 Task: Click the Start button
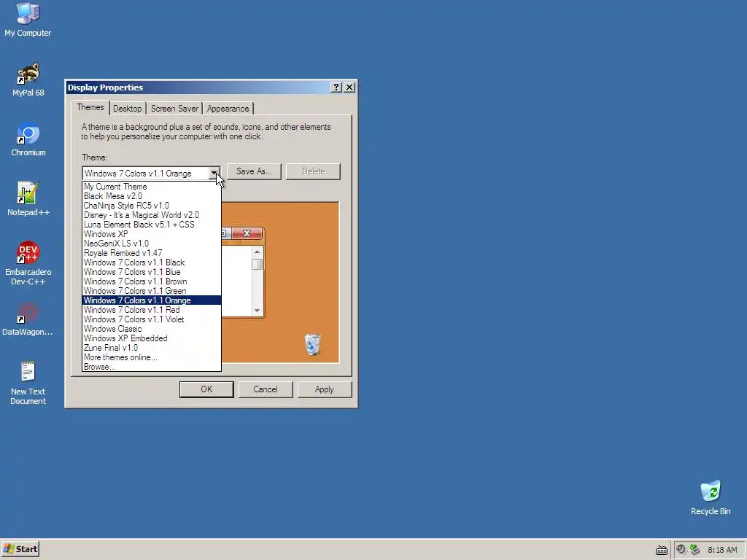(x=20, y=549)
